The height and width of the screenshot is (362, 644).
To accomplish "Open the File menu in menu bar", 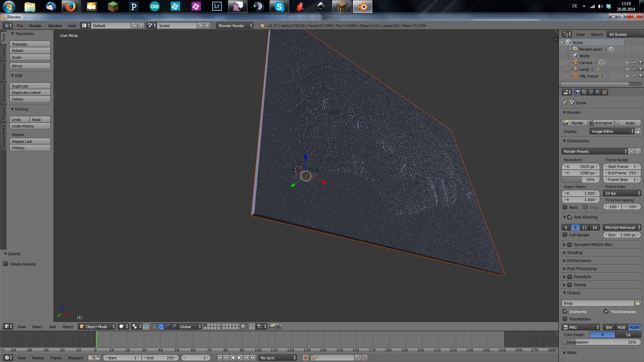I will (19, 25).
